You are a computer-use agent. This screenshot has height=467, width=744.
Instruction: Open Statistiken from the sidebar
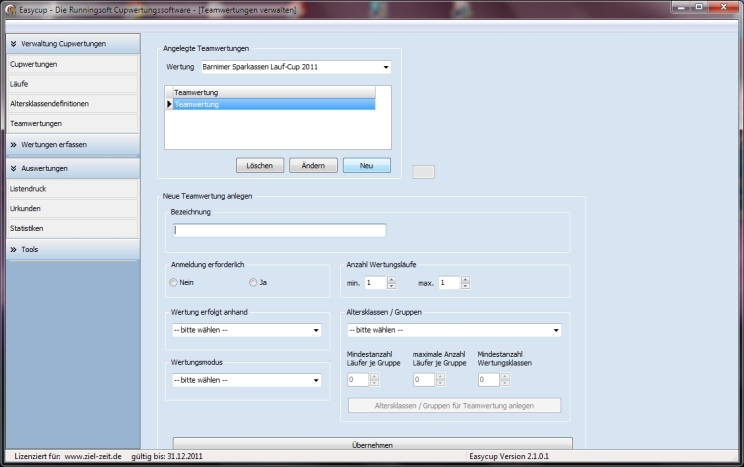click(x=69, y=229)
